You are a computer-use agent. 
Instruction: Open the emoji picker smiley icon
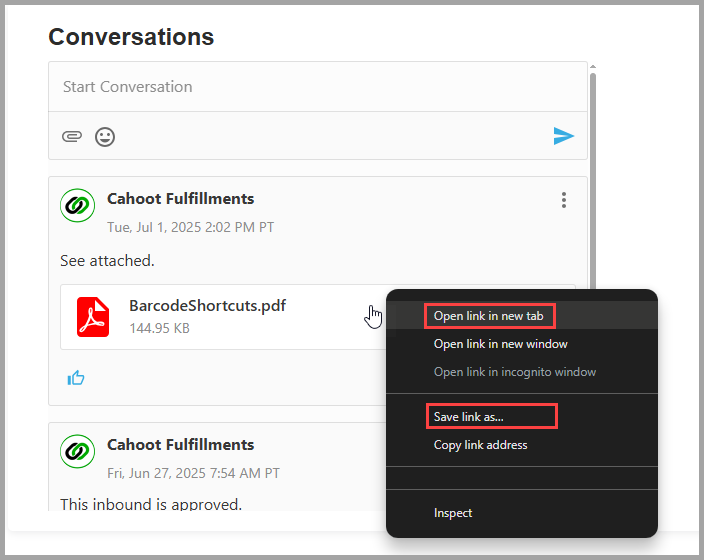coord(105,137)
